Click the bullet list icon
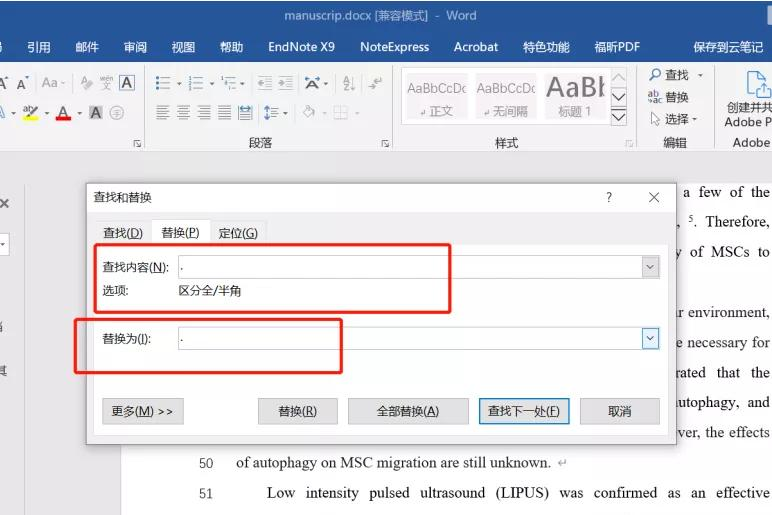Image resolution: width=772 pixels, height=515 pixels. [163, 83]
